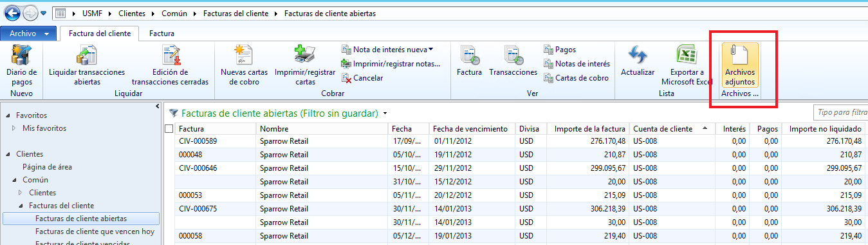Click USMF in breadcrumb
The height and width of the screenshot is (245, 868).
[x=93, y=13]
